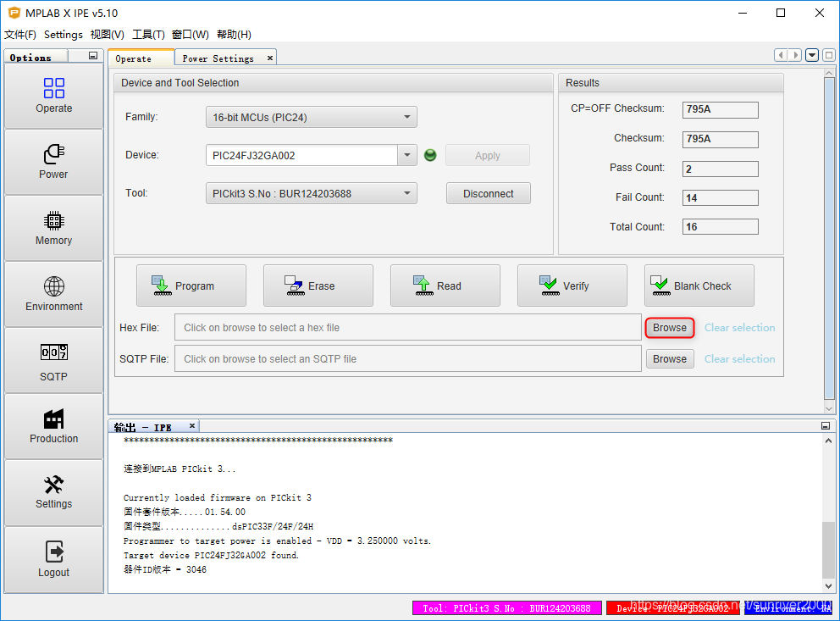
Task: Click the Blank Check button
Action: [x=699, y=286]
